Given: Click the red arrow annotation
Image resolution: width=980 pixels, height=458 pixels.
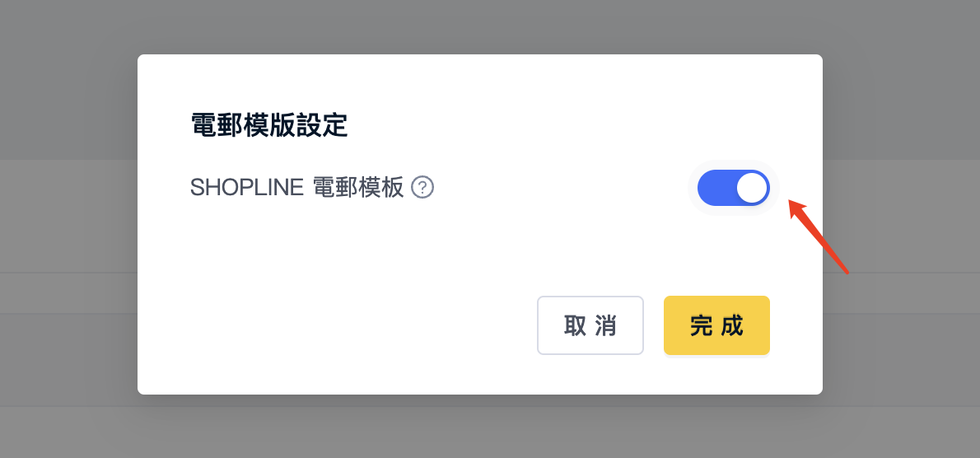Looking at the screenshot, I should point(819,236).
